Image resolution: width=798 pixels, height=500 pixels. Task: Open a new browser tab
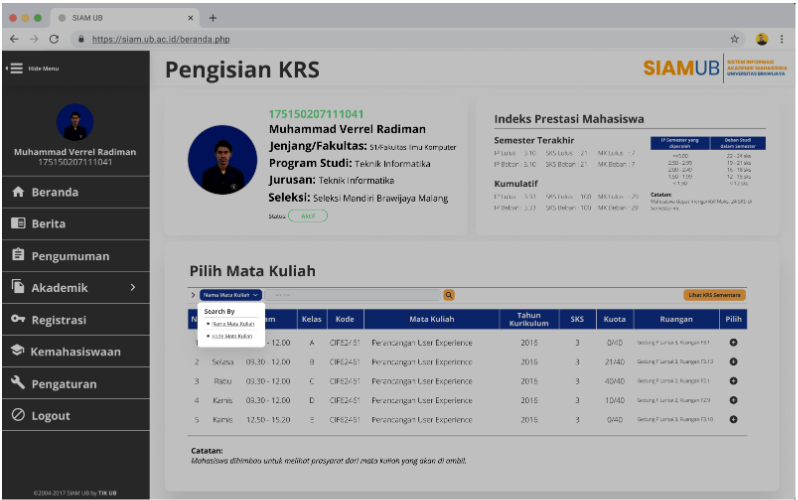coord(212,18)
